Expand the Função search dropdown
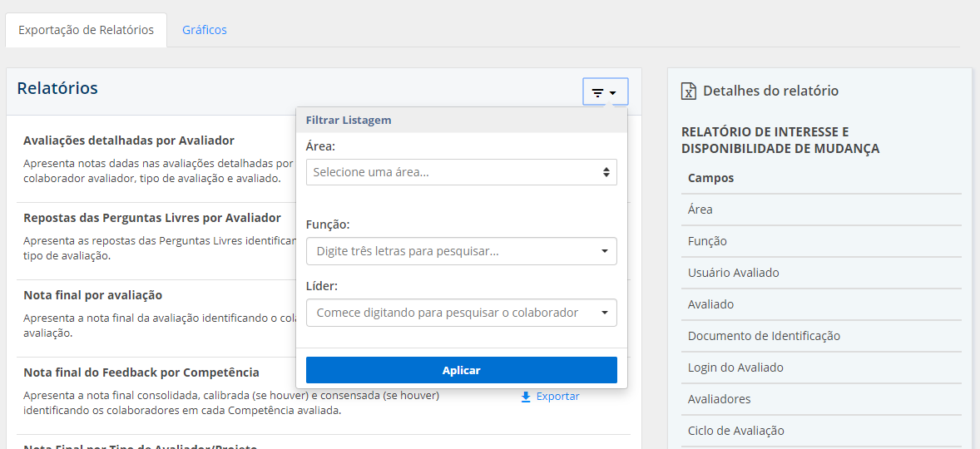The image size is (980, 449). [461, 251]
